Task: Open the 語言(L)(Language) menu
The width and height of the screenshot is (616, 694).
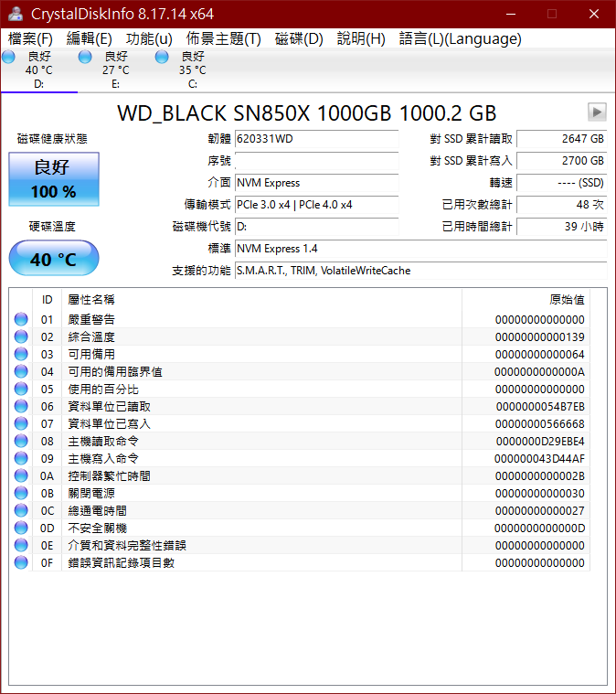Action: 461,39
